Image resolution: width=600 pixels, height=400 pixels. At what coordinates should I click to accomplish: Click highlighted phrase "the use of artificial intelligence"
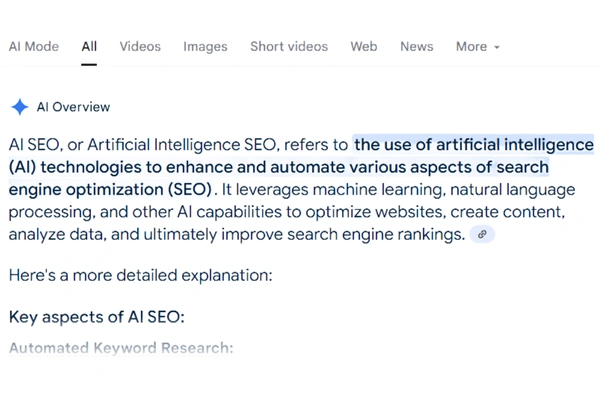(473, 145)
